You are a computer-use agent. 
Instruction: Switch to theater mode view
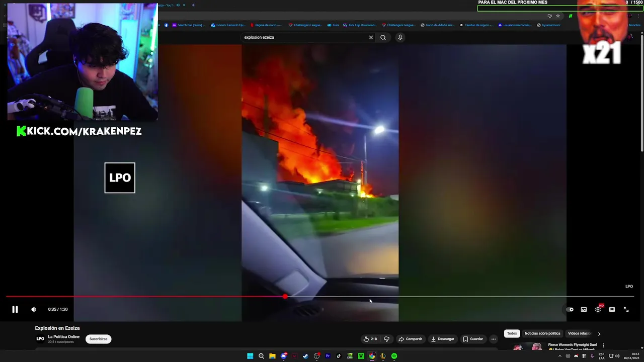point(612,309)
